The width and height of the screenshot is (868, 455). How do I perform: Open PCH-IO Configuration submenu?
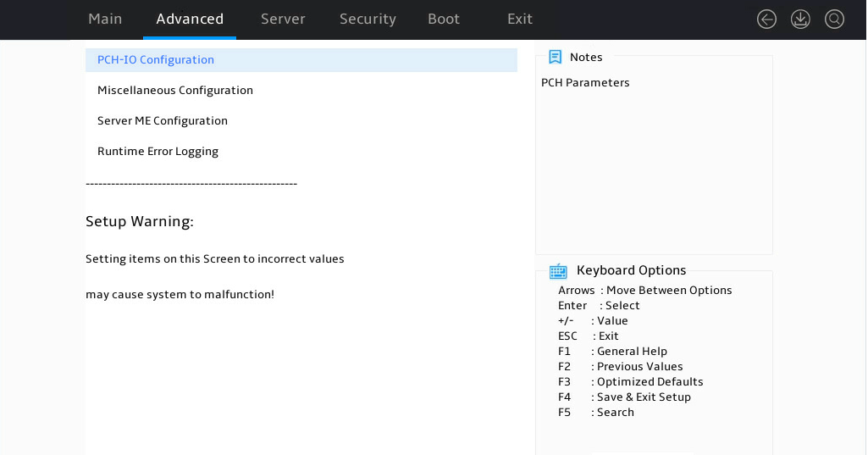point(301,60)
